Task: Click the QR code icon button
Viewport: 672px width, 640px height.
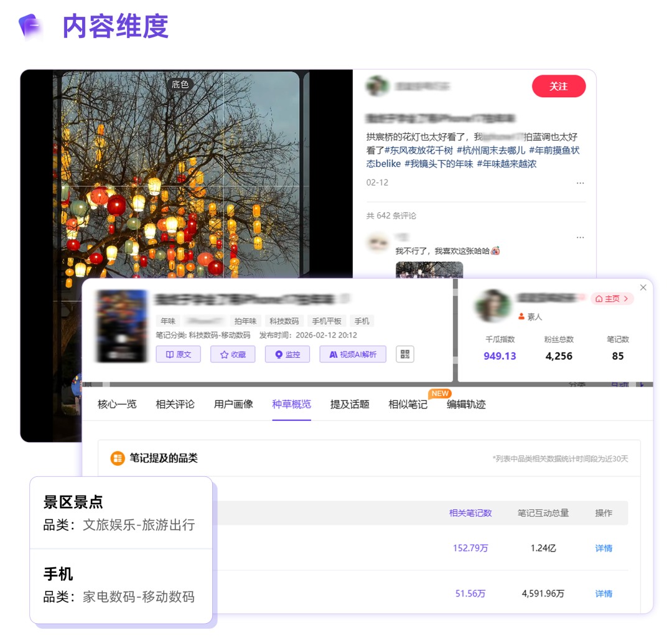Action: coord(405,354)
